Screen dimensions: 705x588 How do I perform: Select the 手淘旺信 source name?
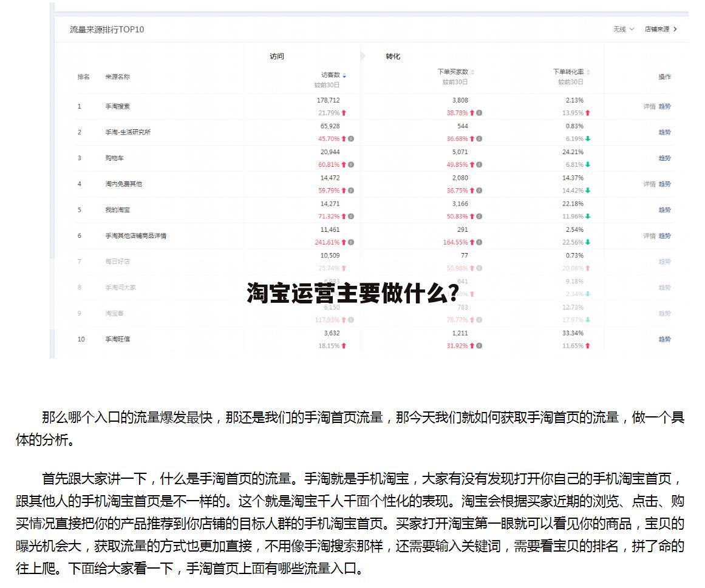tap(118, 339)
